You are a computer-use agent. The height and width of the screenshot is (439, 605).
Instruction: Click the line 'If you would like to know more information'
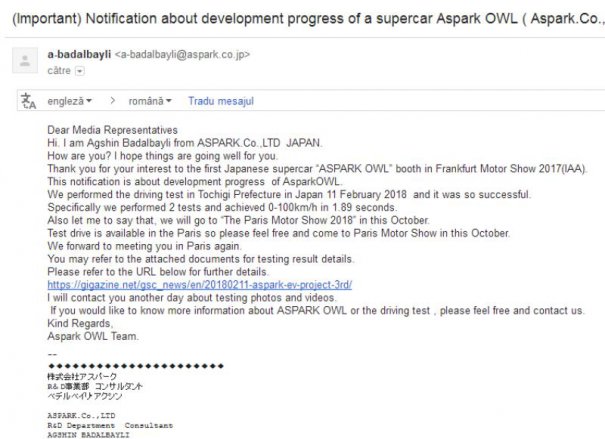[317, 311]
